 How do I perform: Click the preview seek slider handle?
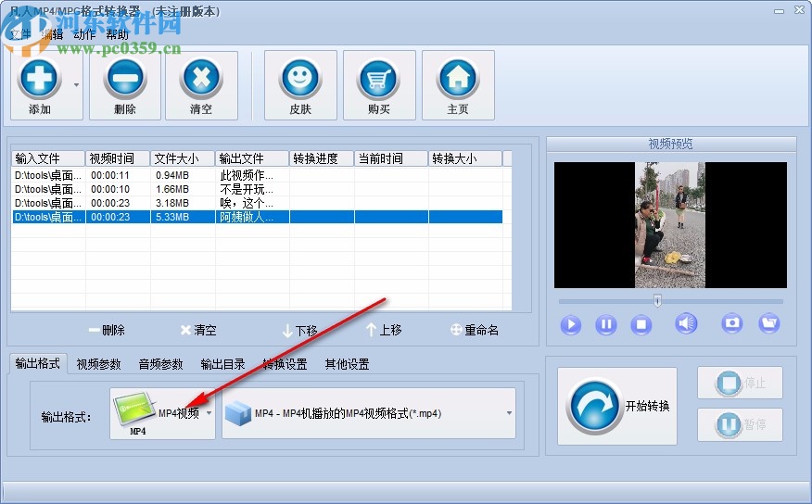pos(657,301)
